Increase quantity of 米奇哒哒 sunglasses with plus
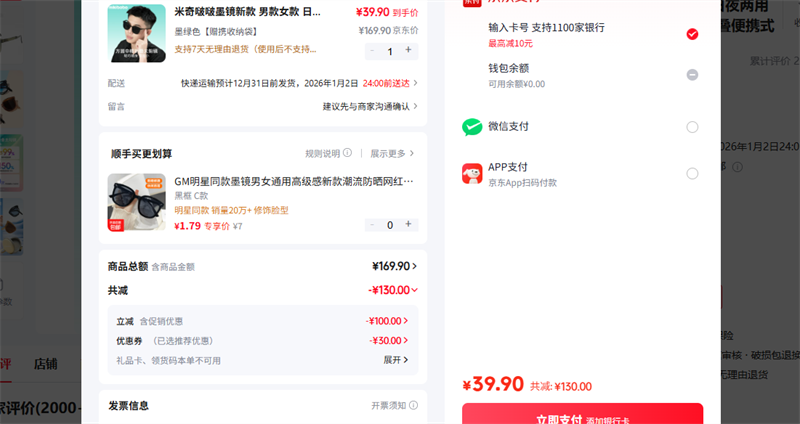Viewport: 800px width, 424px height. pyautogui.click(x=408, y=50)
